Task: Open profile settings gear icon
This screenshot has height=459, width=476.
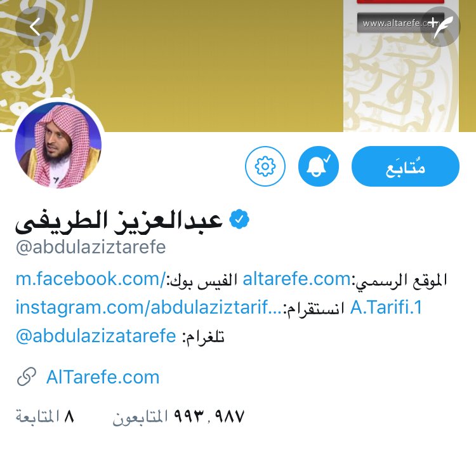Action: (265, 166)
